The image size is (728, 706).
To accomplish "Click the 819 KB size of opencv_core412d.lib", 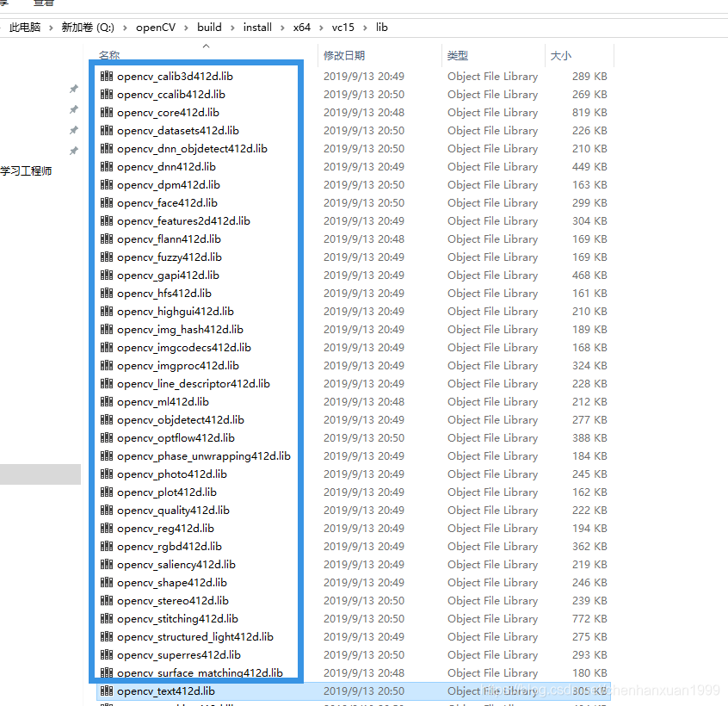I will tap(589, 113).
